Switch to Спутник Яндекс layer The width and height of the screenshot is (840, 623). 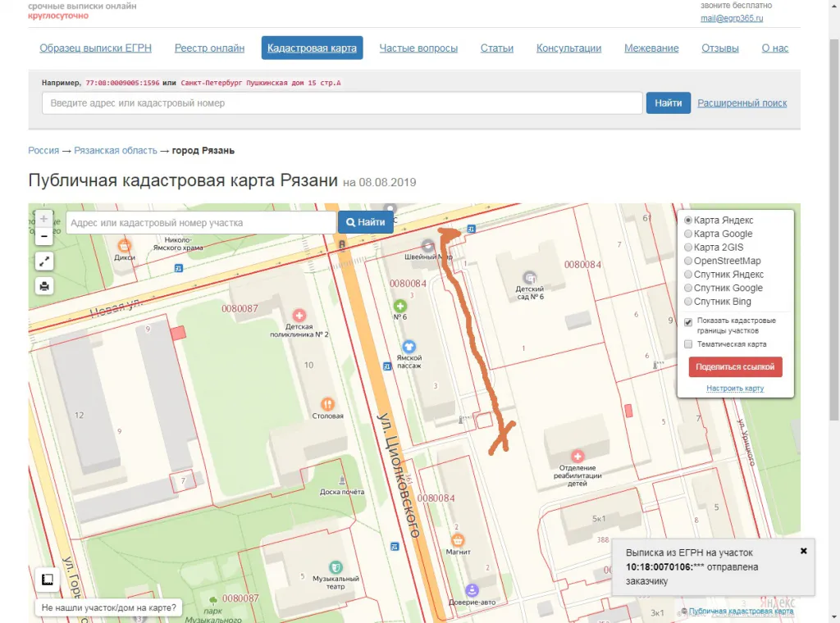(688, 275)
